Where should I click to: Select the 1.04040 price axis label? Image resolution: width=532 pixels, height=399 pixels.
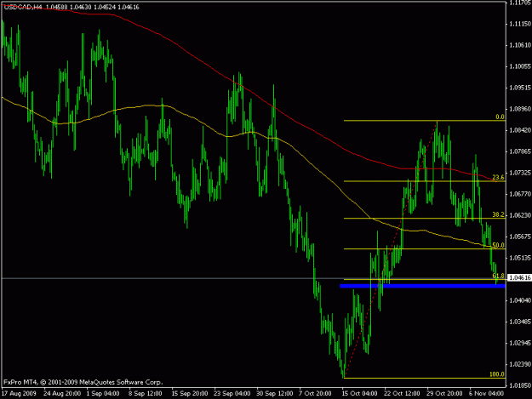[x=520, y=300]
